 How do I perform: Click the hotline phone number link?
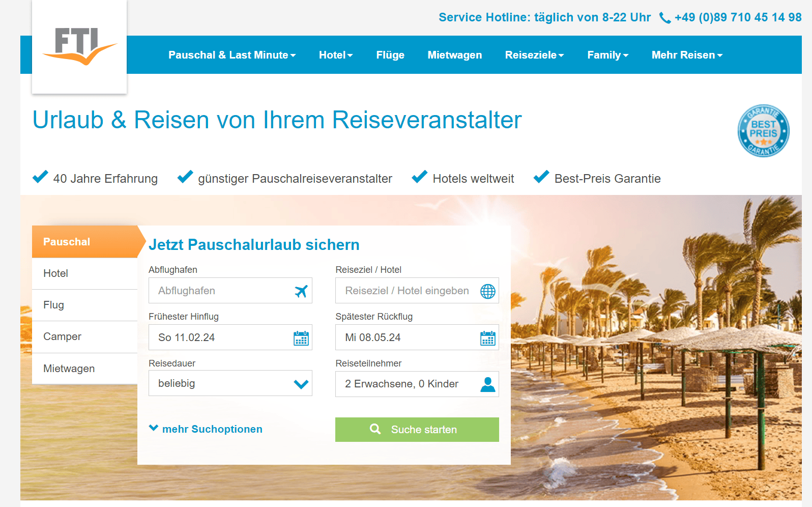[x=738, y=17]
